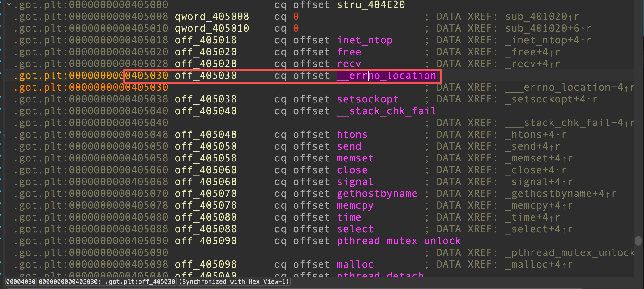Click the __errno_location offset name

(x=386, y=76)
